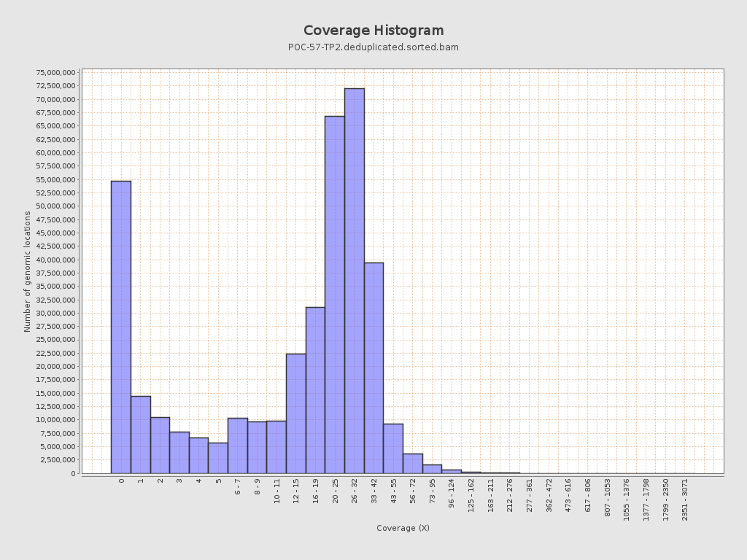This screenshot has height=560, width=747.
Task: Click the 125 - 162 x-axis label
Action: 471,495
